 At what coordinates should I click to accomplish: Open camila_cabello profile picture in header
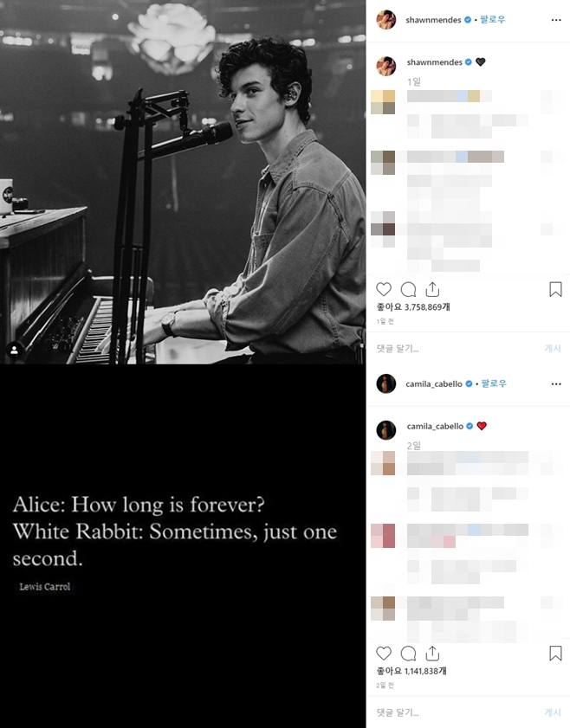click(x=386, y=383)
